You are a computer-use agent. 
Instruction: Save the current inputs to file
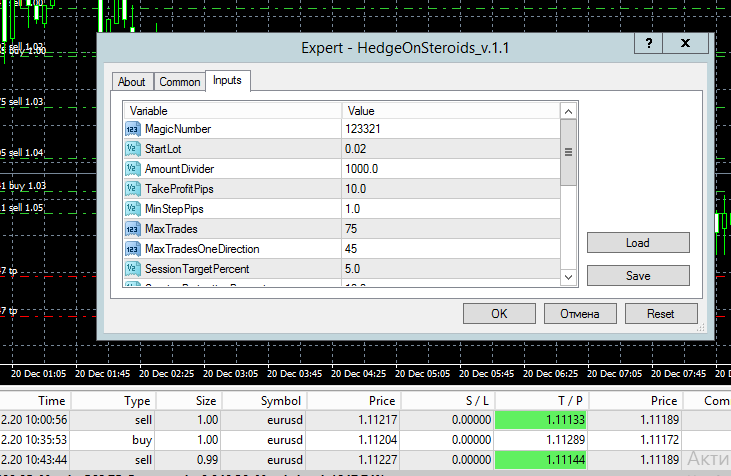(x=638, y=276)
